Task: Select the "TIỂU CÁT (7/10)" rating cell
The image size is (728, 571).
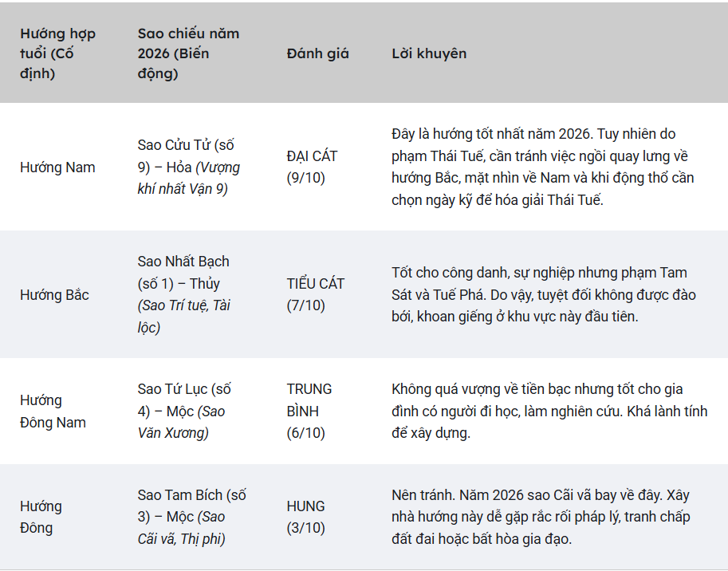Action: click(x=315, y=294)
